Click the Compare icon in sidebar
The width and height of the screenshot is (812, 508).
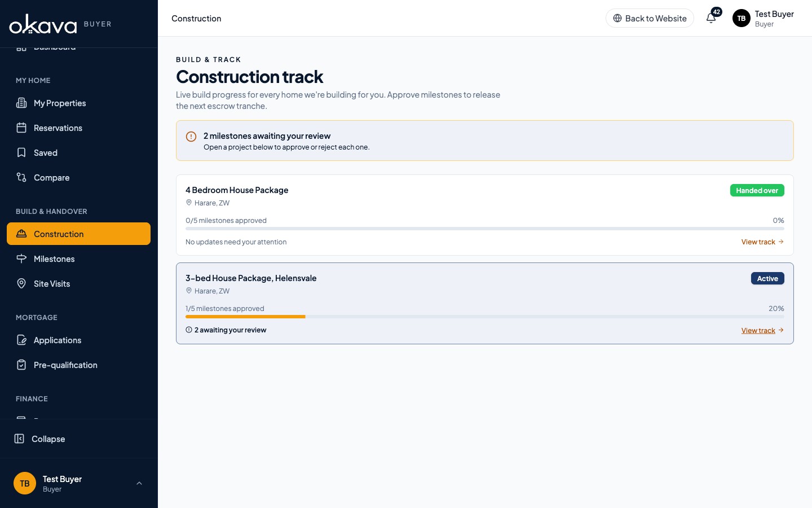21,177
